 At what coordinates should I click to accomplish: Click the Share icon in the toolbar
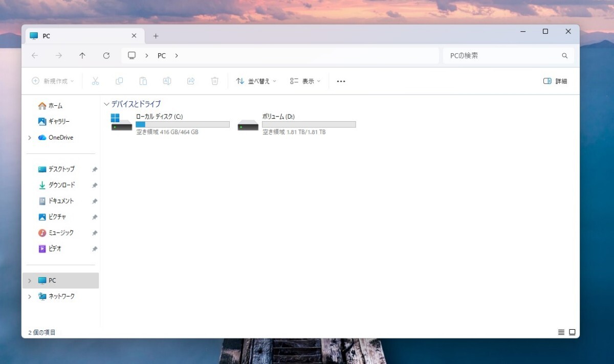point(191,81)
